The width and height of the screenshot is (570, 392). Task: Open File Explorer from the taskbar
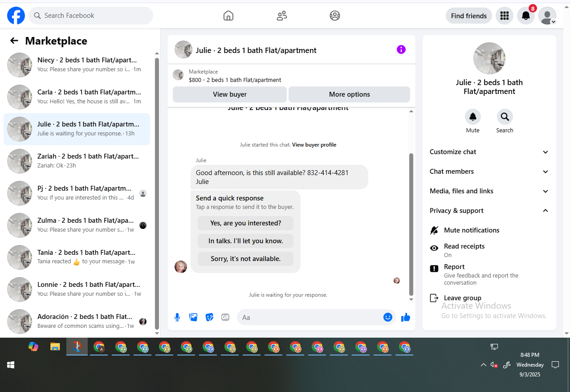[55, 347]
